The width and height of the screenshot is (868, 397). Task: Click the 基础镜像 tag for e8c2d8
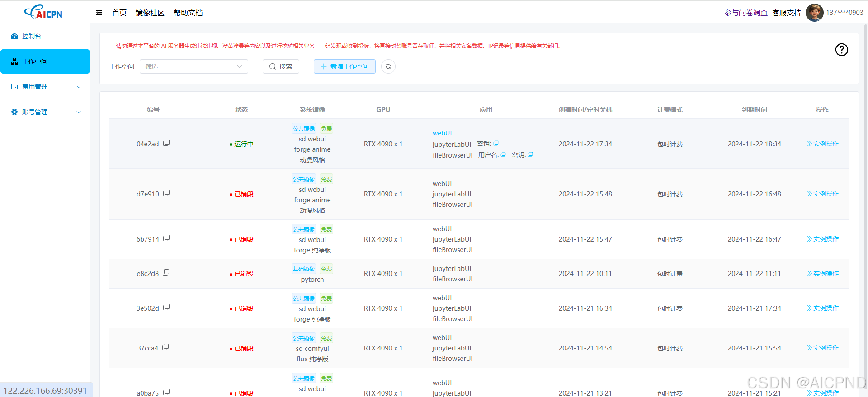[303, 269]
